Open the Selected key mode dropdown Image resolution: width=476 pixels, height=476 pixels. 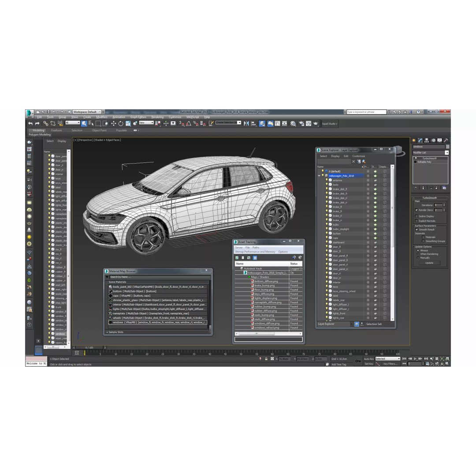[388, 359]
